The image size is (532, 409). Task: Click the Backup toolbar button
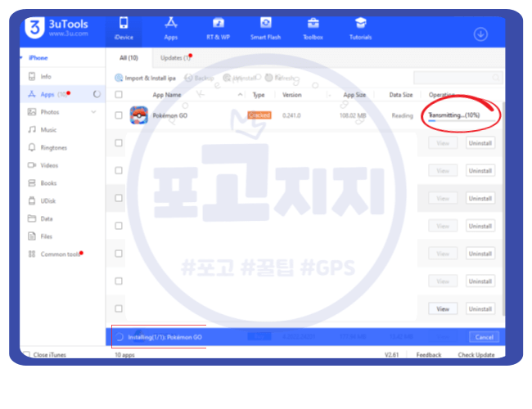coord(199,78)
